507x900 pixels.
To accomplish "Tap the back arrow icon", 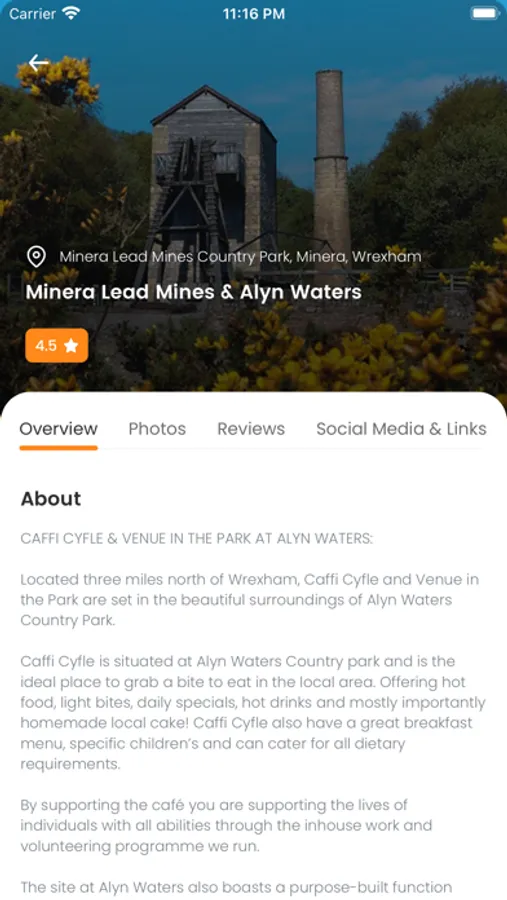I will tap(39, 63).
